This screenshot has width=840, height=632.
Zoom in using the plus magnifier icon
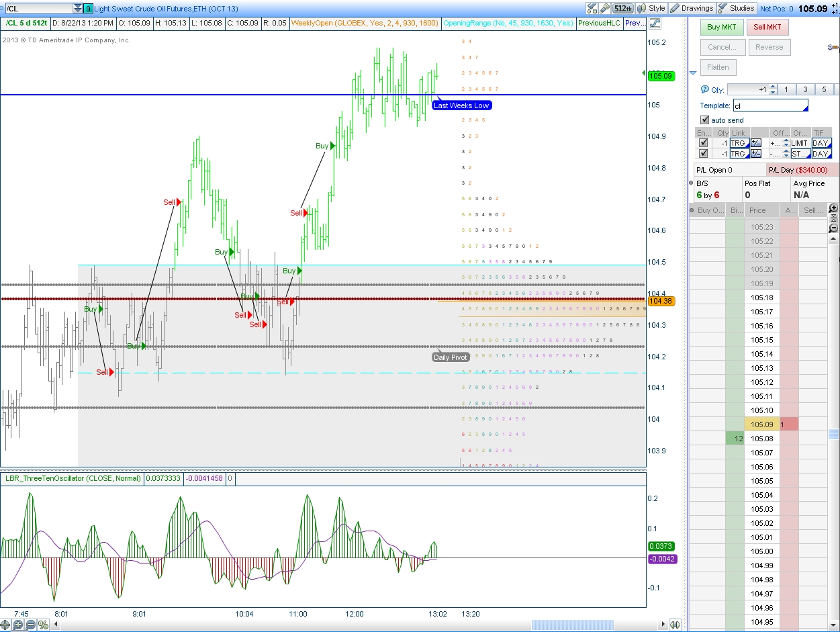click(18, 625)
